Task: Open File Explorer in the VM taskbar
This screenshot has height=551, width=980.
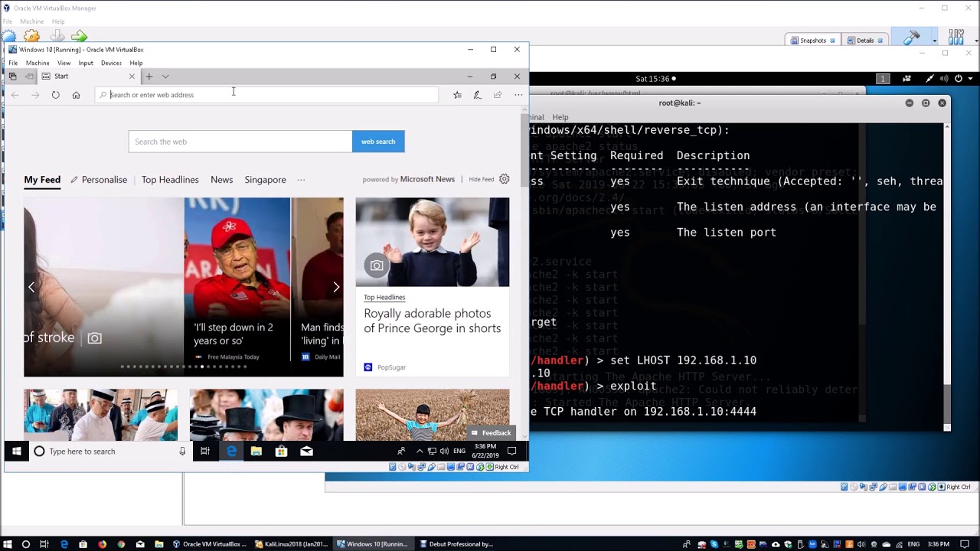Action: [x=256, y=452]
